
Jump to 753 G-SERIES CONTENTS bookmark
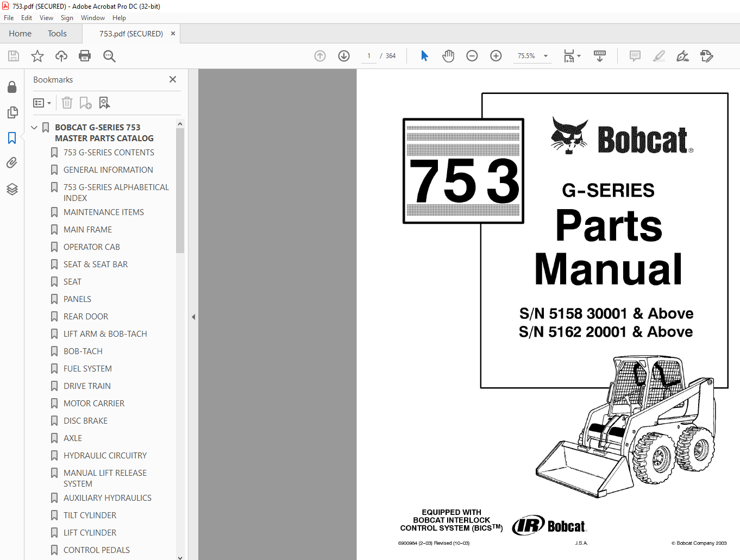pyautogui.click(x=109, y=153)
